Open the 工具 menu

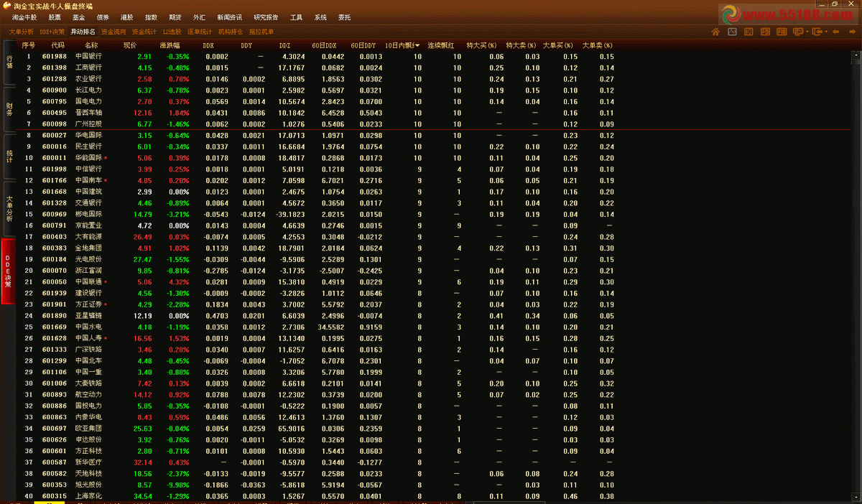pos(296,17)
